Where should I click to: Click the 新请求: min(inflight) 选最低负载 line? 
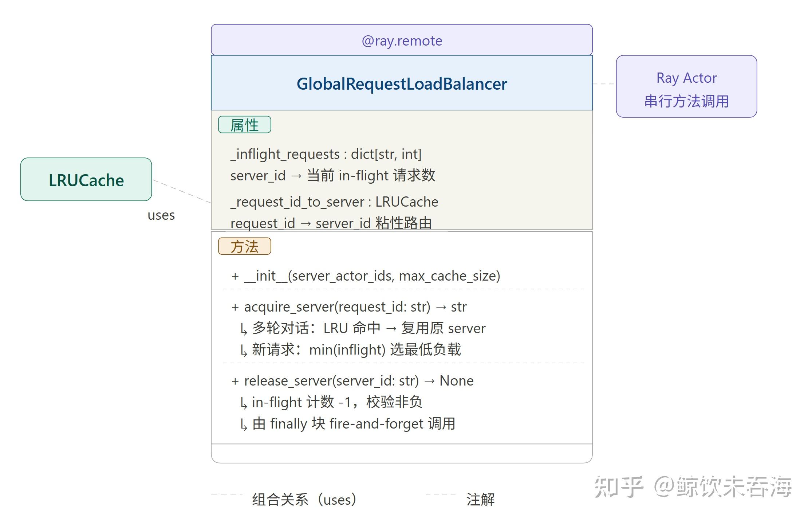[351, 349]
